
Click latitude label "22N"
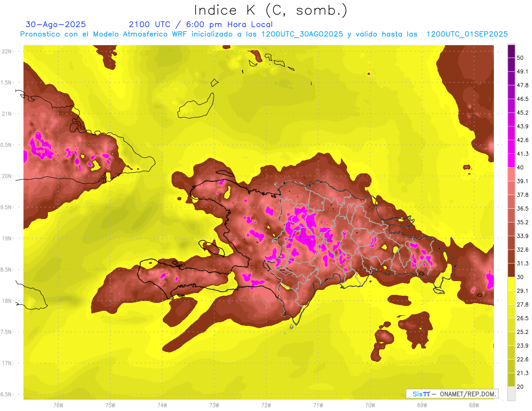pyautogui.click(x=7, y=51)
